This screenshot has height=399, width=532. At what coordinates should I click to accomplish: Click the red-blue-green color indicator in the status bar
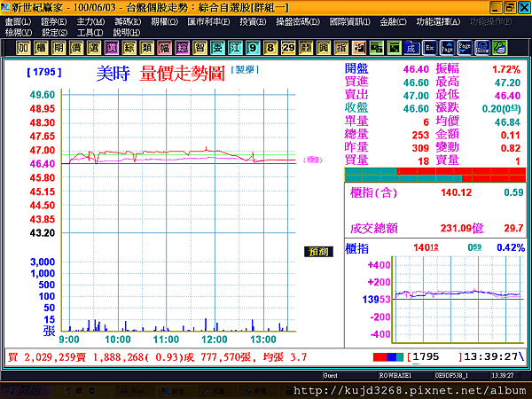pos(388,357)
